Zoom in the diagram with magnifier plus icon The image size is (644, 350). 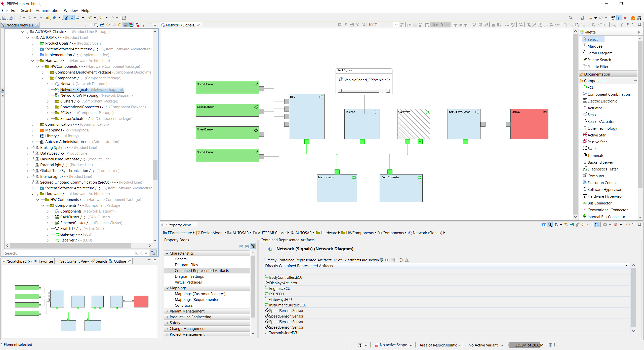pos(358,25)
